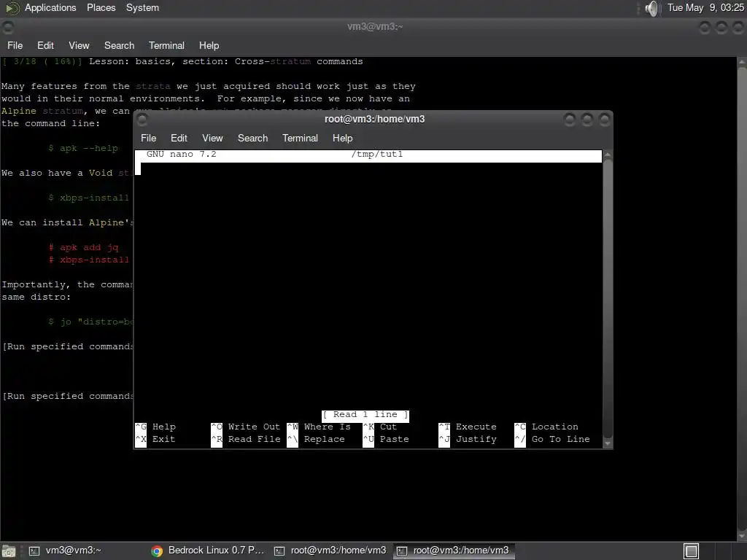Click the ^R Read File shortcut in nano
Screen dimensions: 747x560
point(246,439)
